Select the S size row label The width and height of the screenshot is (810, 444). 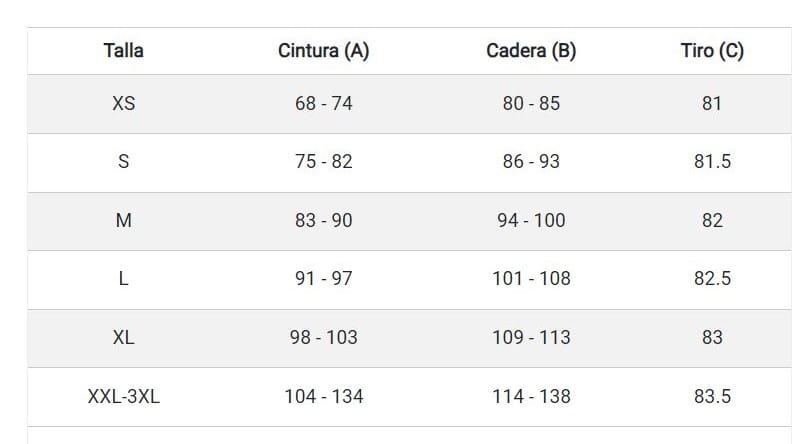point(123,162)
